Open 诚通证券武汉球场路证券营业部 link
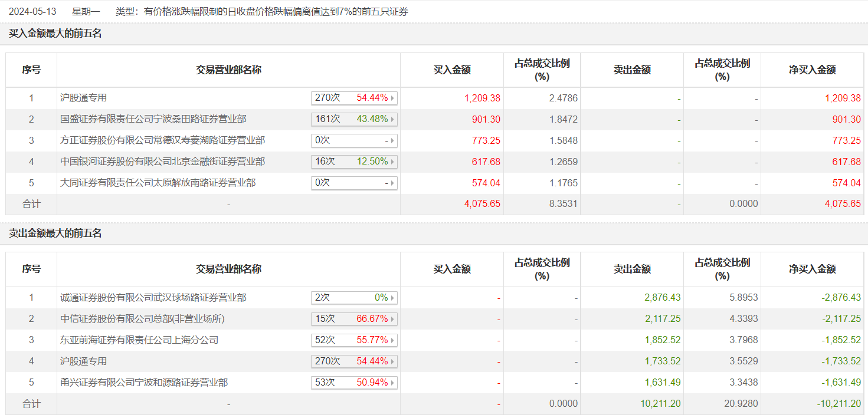 click(x=153, y=298)
